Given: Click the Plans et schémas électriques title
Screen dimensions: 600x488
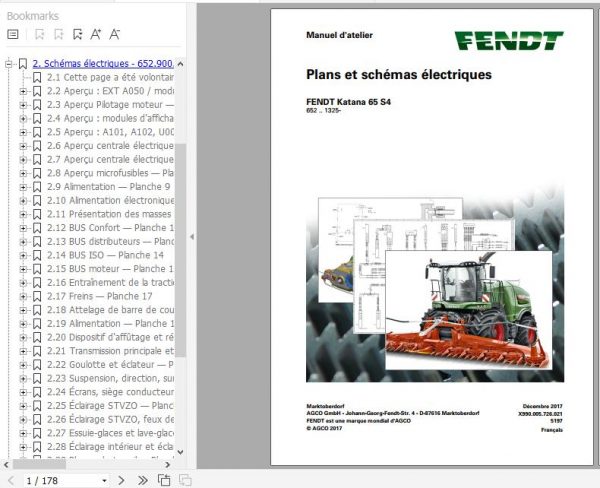Looking at the screenshot, I should click(x=399, y=75).
